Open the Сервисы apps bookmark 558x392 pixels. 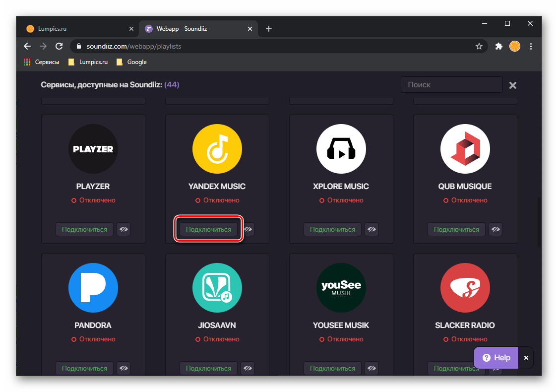(x=42, y=62)
